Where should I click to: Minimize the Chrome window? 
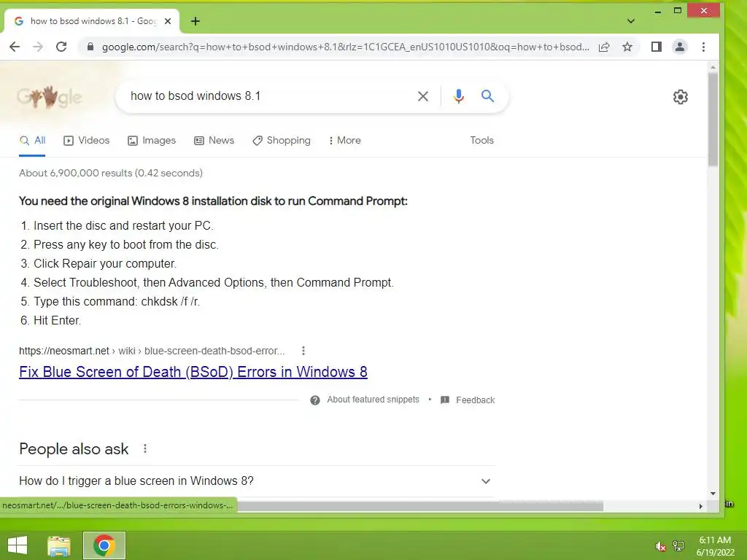(x=658, y=10)
